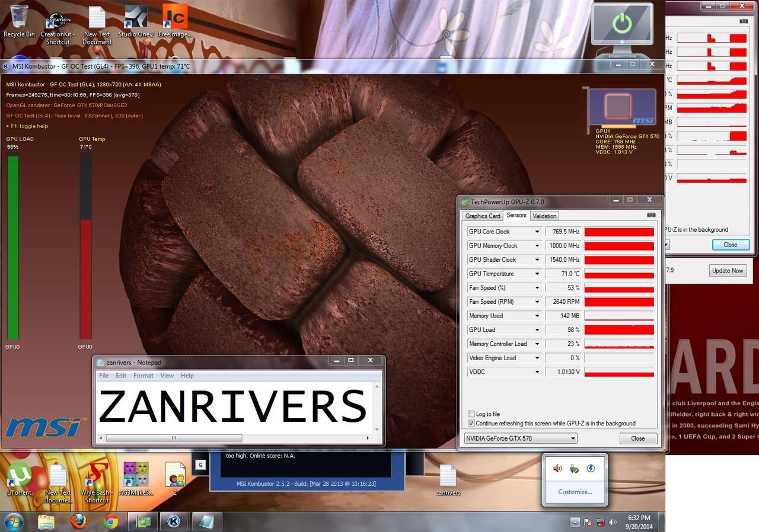
Task: Click the Update Now button
Action: pyautogui.click(x=727, y=271)
